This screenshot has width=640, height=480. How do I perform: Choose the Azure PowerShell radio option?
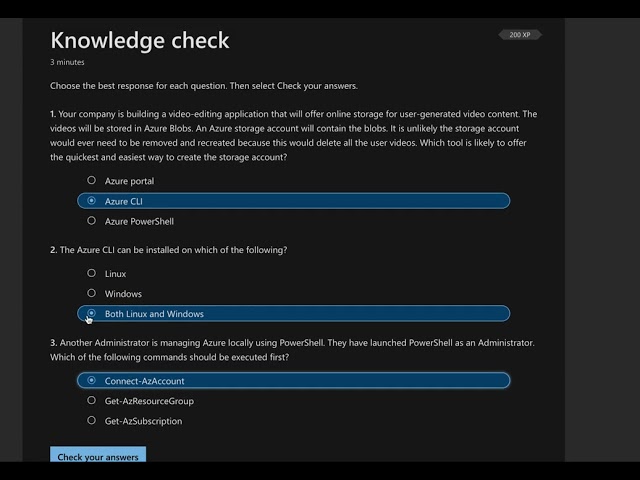pyautogui.click(x=91, y=221)
